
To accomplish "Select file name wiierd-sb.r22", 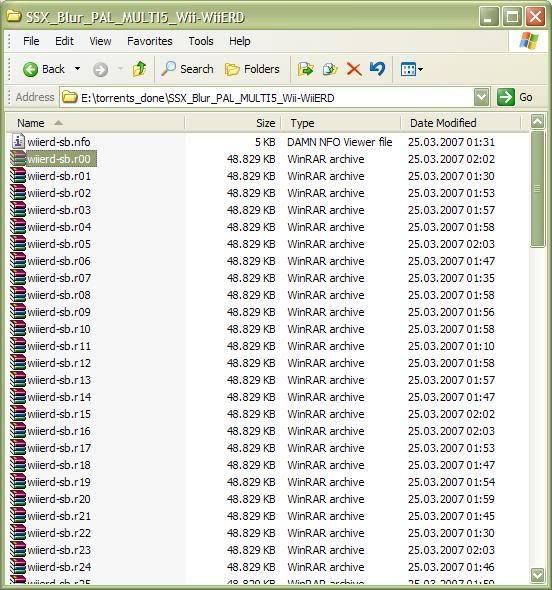I will coord(59,533).
